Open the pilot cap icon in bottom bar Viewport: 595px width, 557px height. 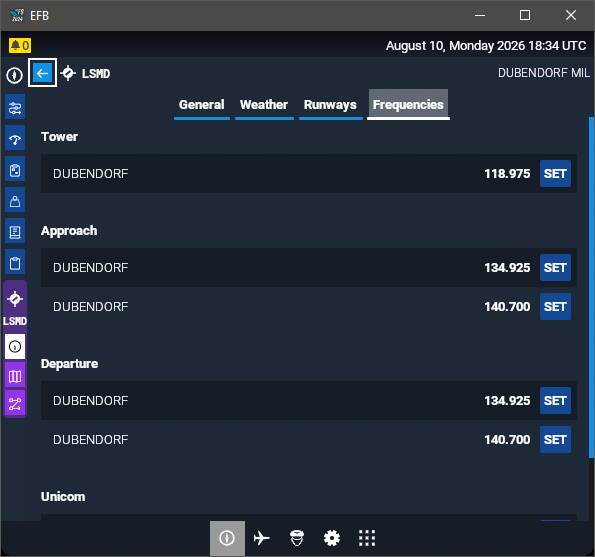tap(297, 538)
